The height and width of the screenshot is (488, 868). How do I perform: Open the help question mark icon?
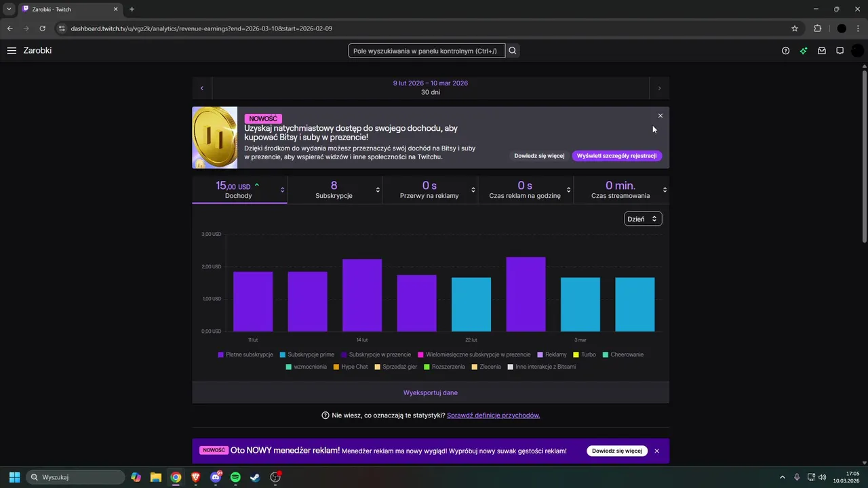tap(785, 51)
